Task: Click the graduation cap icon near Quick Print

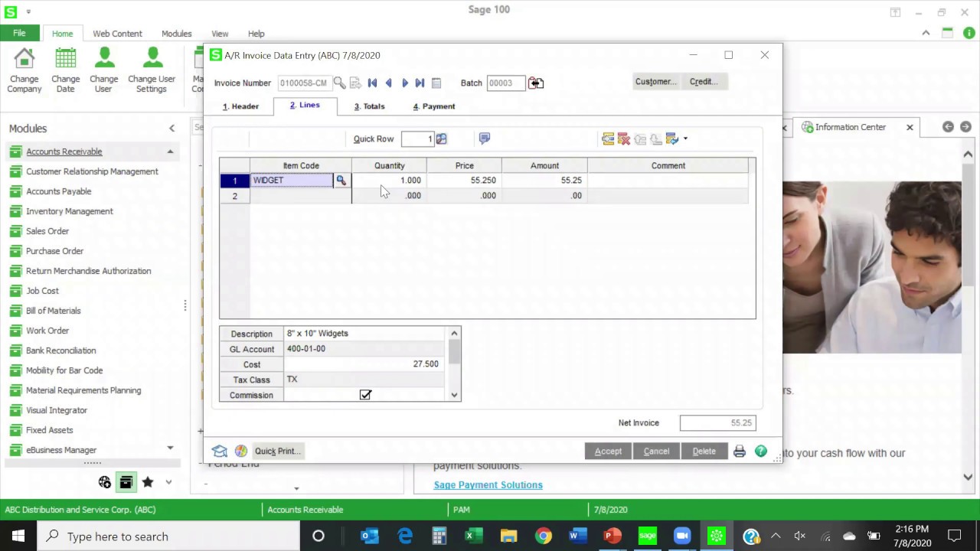Action: tap(220, 451)
